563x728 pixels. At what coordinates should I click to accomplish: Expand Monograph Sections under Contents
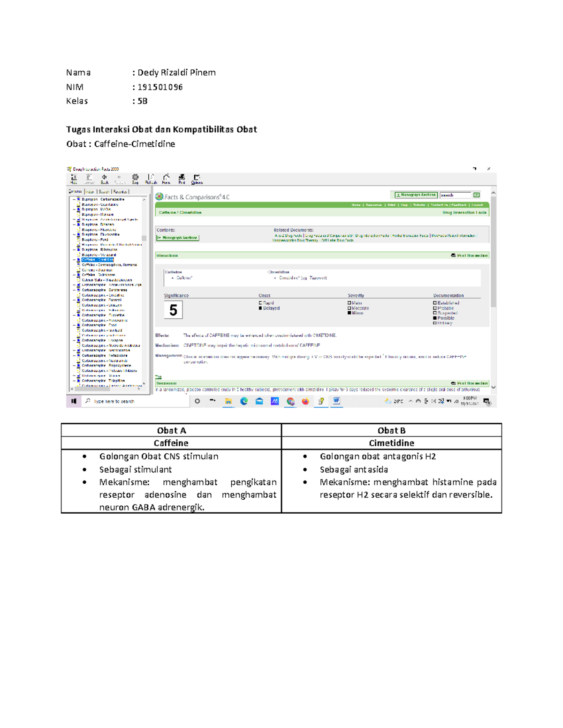[178, 238]
